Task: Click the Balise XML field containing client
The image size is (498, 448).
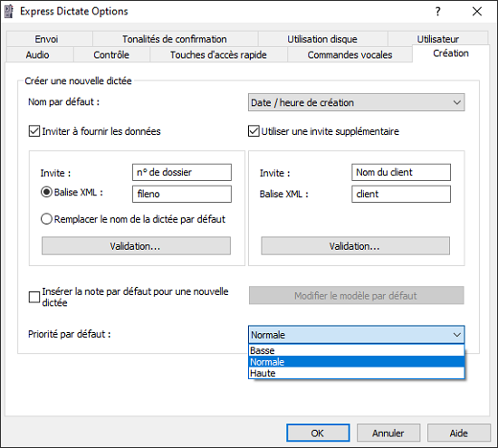Action: point(401,194)
